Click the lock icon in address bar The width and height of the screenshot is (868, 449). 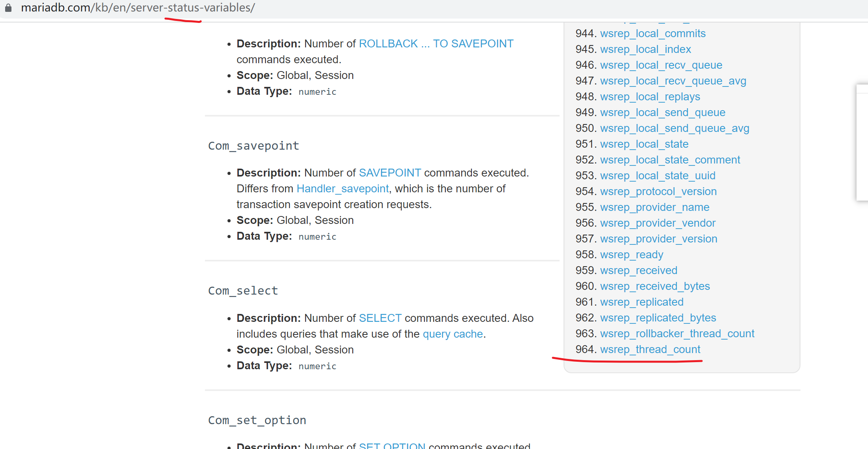(8, 8)
